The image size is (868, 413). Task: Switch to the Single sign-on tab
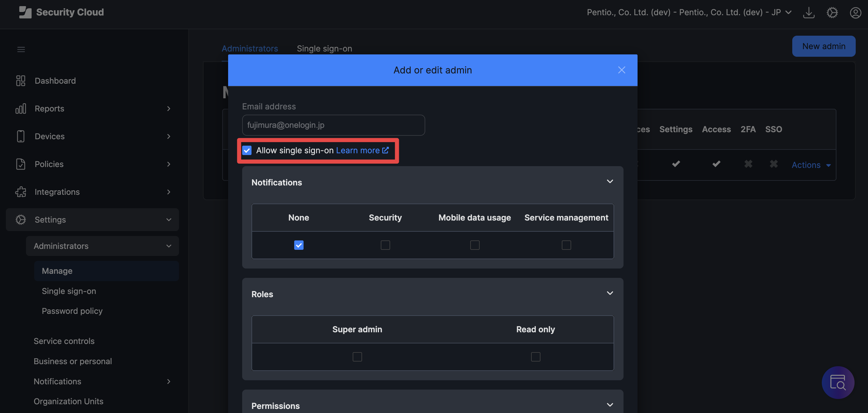click(x=325, y=49)
